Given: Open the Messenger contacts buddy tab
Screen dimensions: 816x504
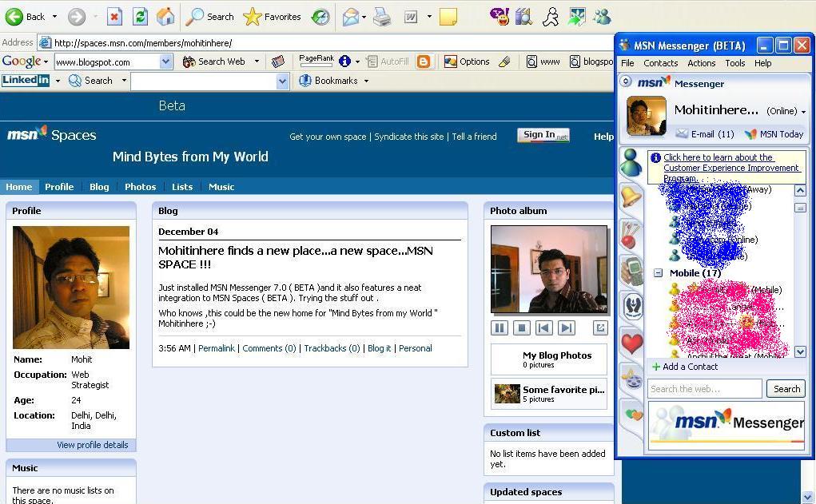Looking at the screenshot, I should 631,163.
